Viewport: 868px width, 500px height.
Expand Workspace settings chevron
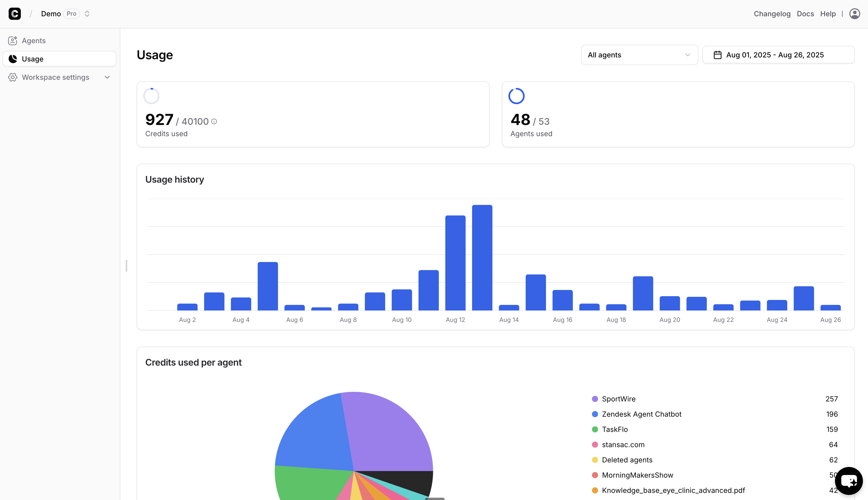pos(107,77)
